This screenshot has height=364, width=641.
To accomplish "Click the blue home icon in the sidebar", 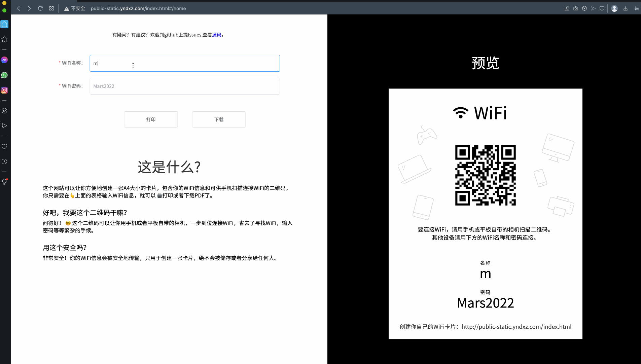I will click(4, 24).
